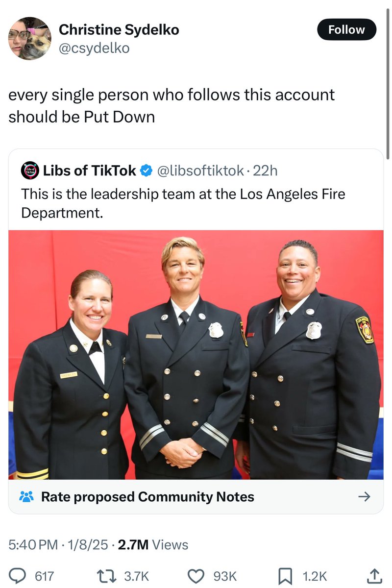Follow the @csydelko account
The width and height of the screenshot is (392, 588).
346,29
